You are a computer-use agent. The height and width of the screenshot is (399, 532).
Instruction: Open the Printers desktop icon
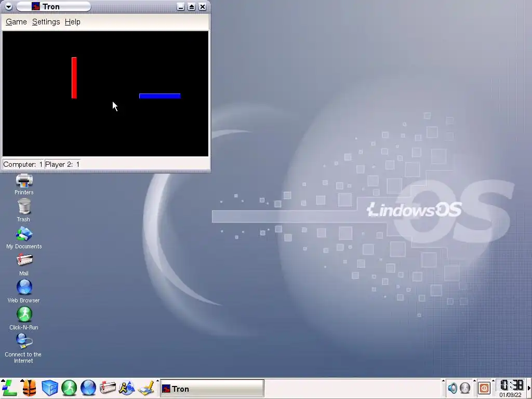point(24,184)
